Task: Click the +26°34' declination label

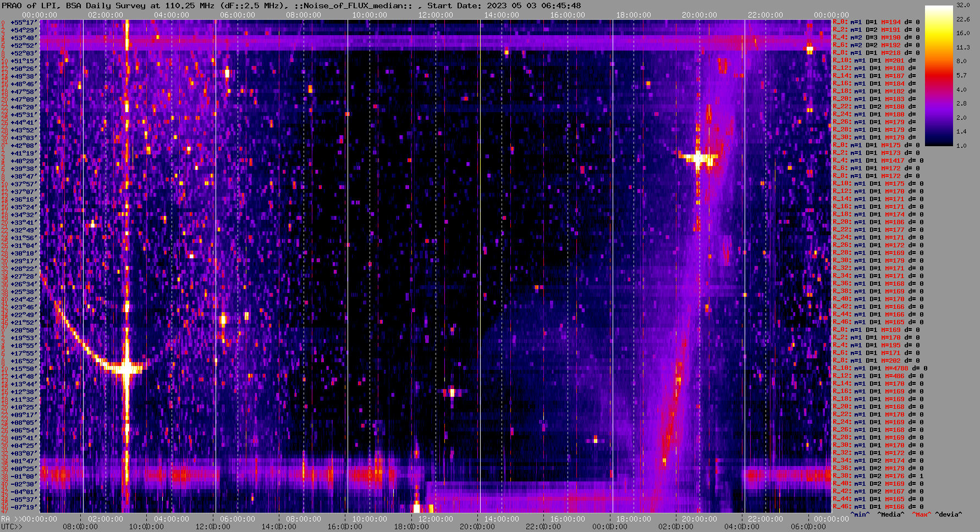Action: click(x=23, y=284)
